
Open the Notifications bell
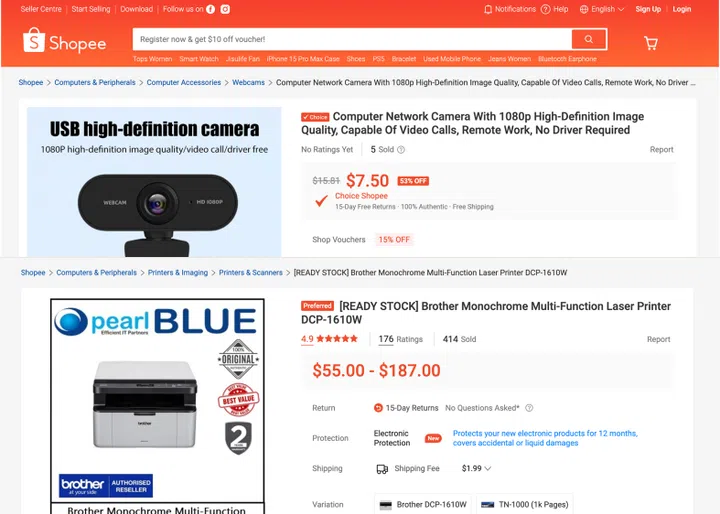[488, 9]
